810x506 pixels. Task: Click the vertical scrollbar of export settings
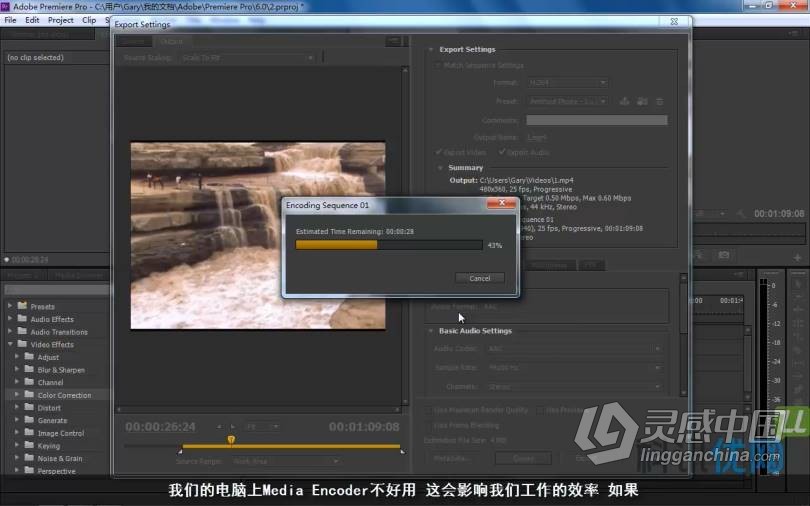pyautogui.click(x=683, y=335)
